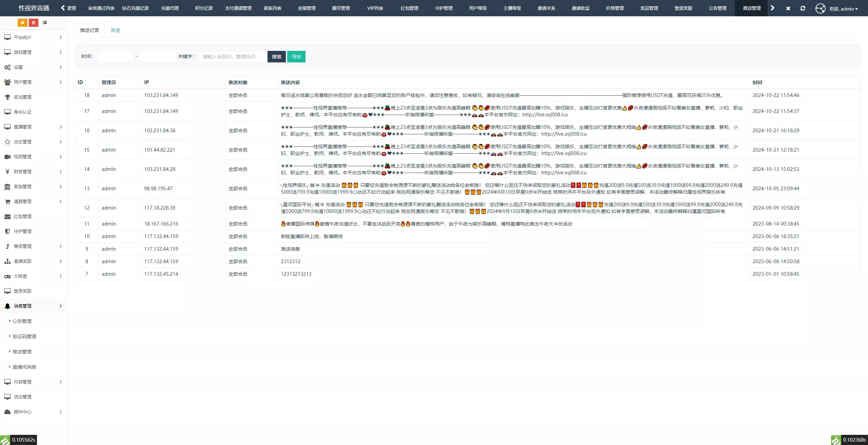Screen dimensions: 868x445
Task: Switch to the 发送 tab
Action: (115, 30)
